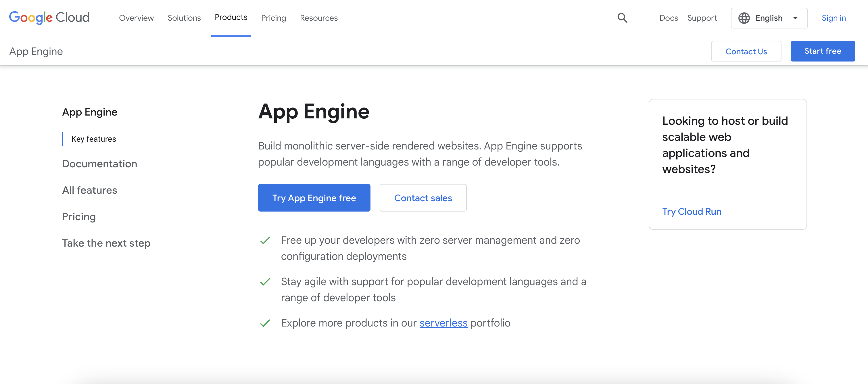Open the Resources menu
Image resolution: width=868 pixels, height=384 pixels.
click(x=319, y=18)
